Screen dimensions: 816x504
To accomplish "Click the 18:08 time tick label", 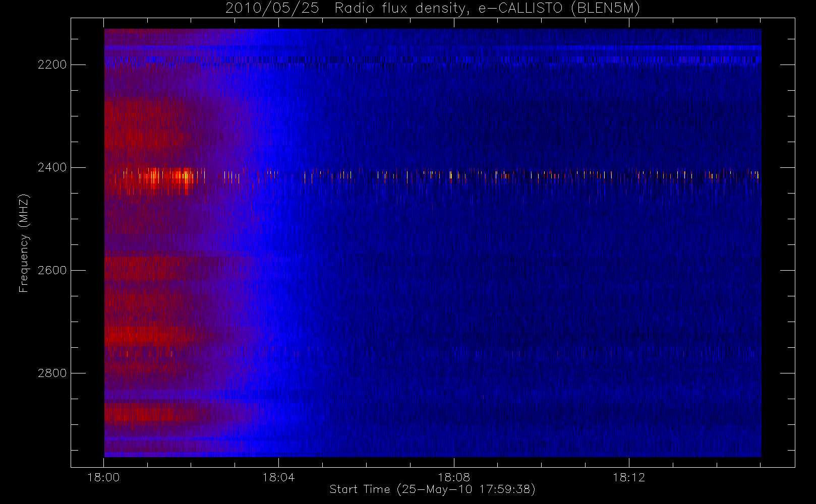I will point(454,477).
